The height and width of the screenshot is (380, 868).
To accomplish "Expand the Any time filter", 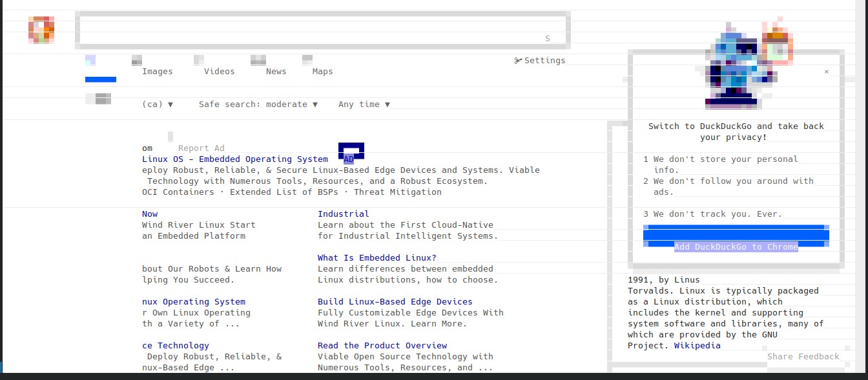I will coord(364,105).
